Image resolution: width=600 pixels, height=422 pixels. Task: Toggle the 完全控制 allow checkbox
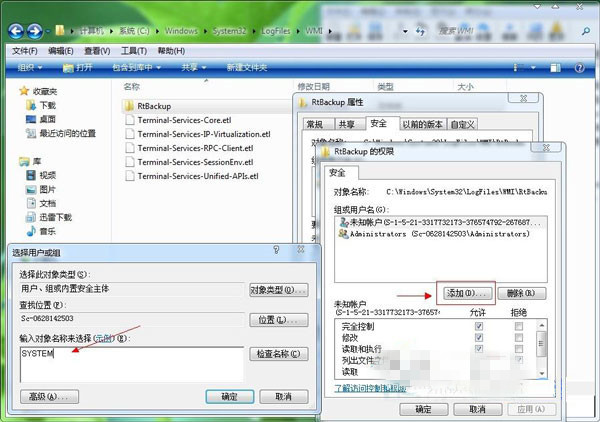coord(480,325)
